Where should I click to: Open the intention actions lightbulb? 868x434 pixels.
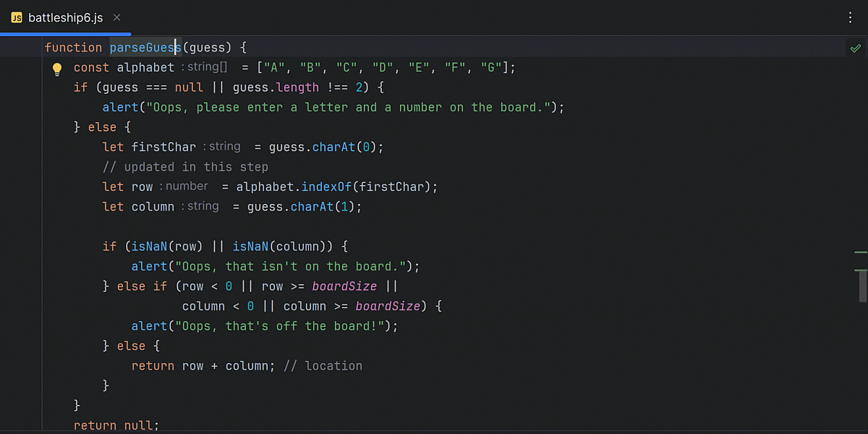tap(56, 67)
